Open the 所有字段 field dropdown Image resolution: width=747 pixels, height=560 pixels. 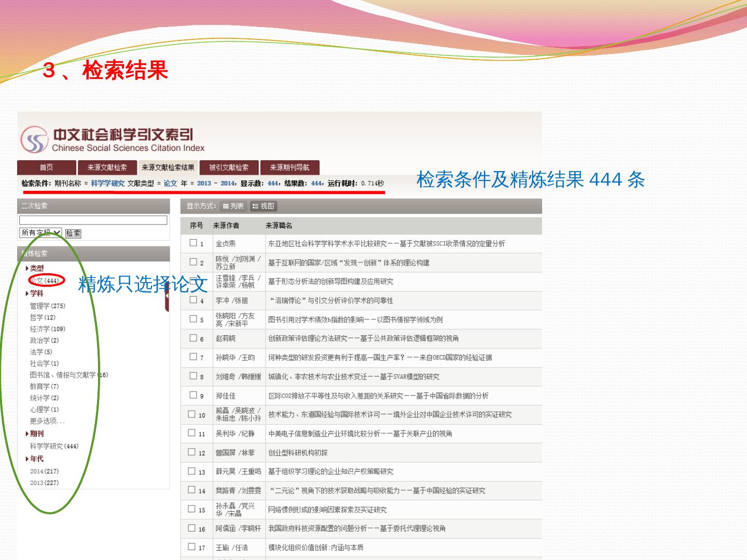(x=41, y=233)
